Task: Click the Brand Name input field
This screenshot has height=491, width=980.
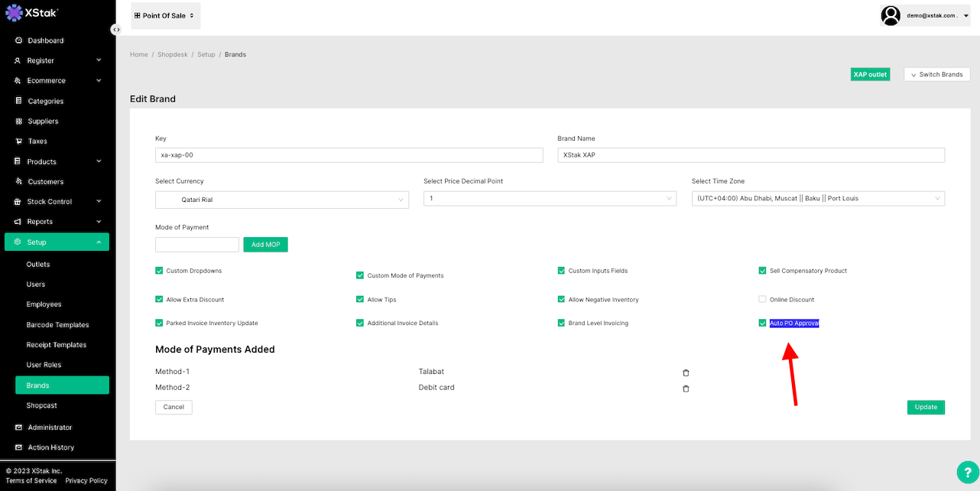Action: click(x=751, y=155)
